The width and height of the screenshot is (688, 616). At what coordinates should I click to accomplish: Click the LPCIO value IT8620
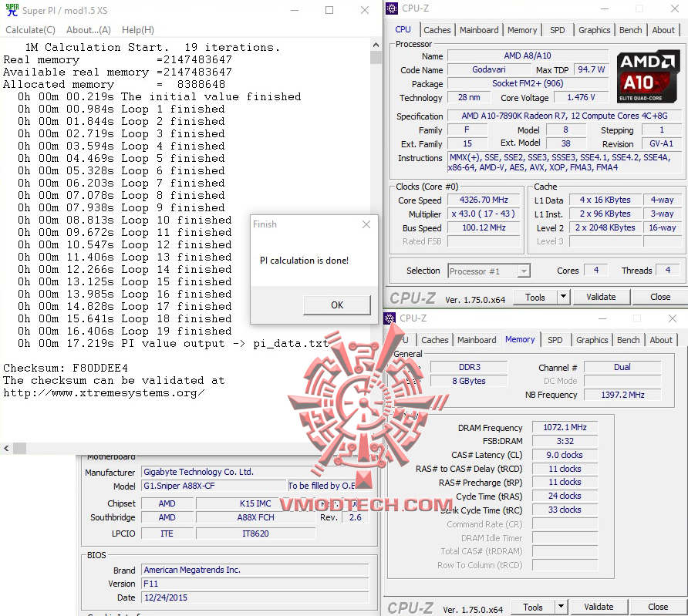255,534
